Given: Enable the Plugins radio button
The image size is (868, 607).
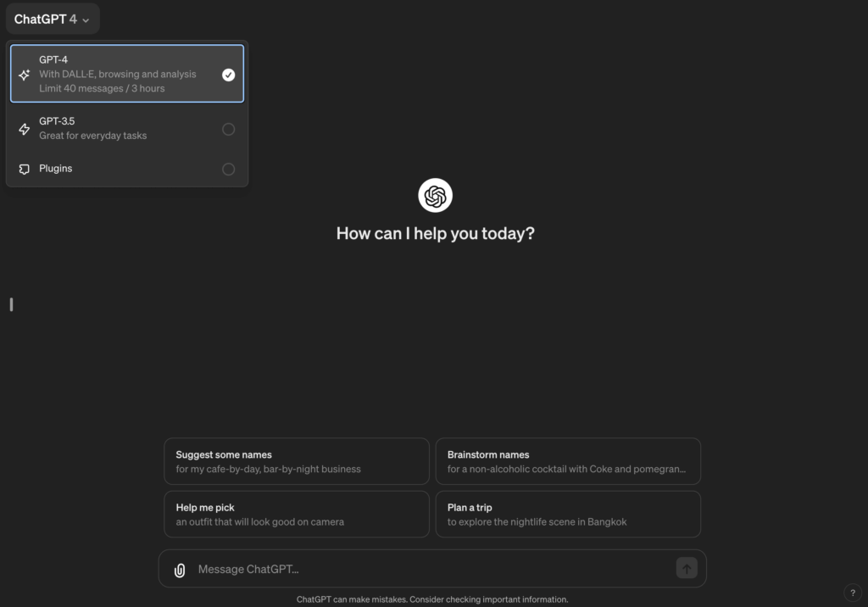Looking at the screenshot, I should pyautogui.click(x=228, y=169).
